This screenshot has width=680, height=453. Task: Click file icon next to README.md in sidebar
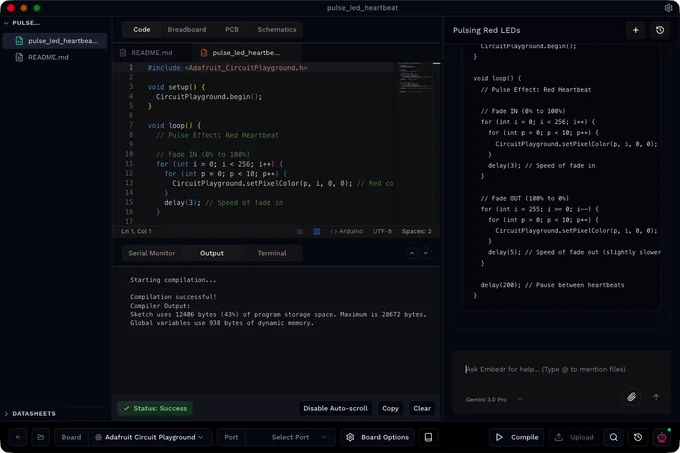[x=19, y=57]
